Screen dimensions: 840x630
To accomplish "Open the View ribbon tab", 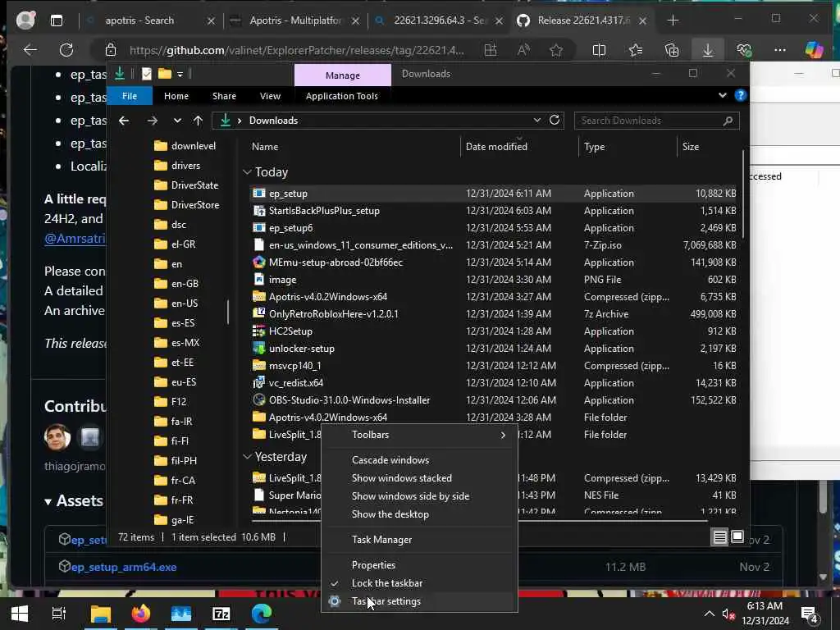I will (270, 96).
